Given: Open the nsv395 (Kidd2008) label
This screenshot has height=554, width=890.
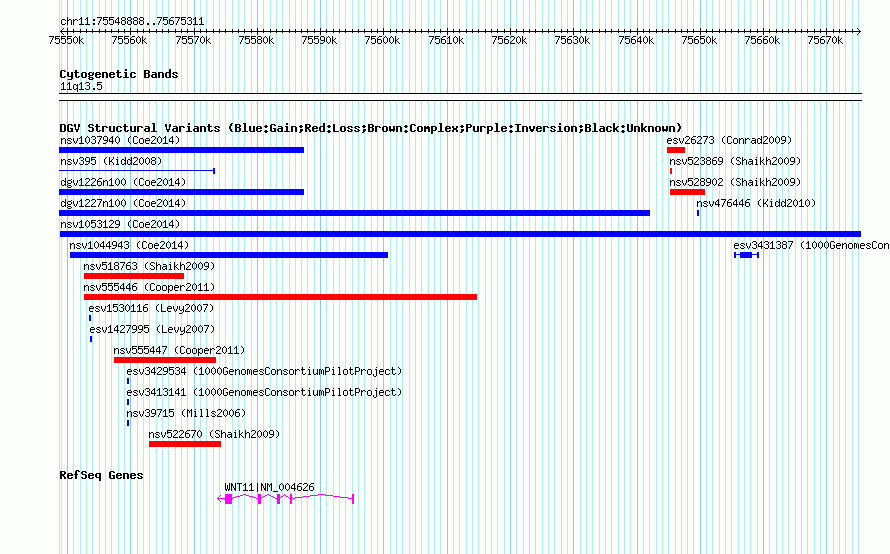Looking at the screenshot, I should [x=111, y=161].
